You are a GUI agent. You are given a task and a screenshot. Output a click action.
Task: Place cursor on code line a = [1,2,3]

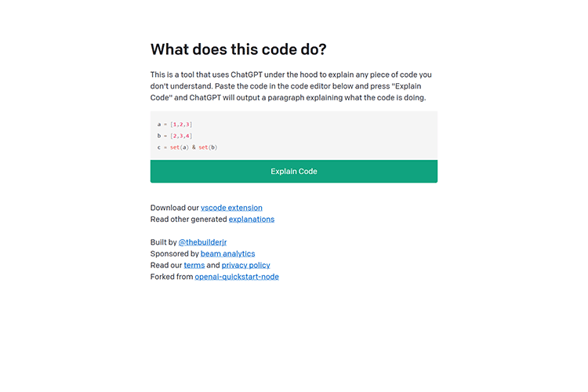tap(175, 125)
